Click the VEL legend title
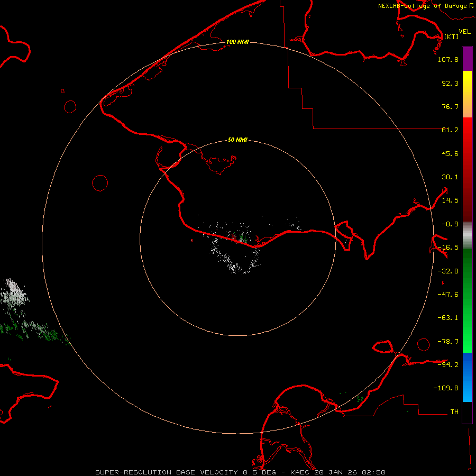476x476 pixels. [464, 31]
